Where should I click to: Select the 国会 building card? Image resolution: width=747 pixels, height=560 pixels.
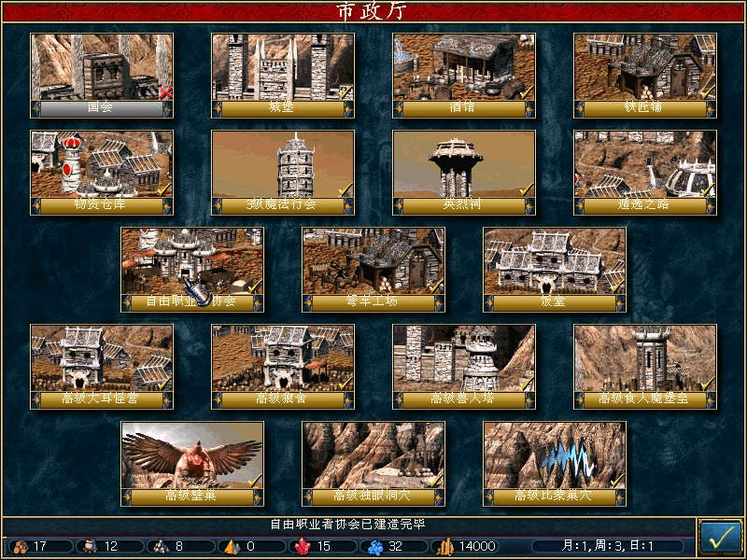(102, 76)
